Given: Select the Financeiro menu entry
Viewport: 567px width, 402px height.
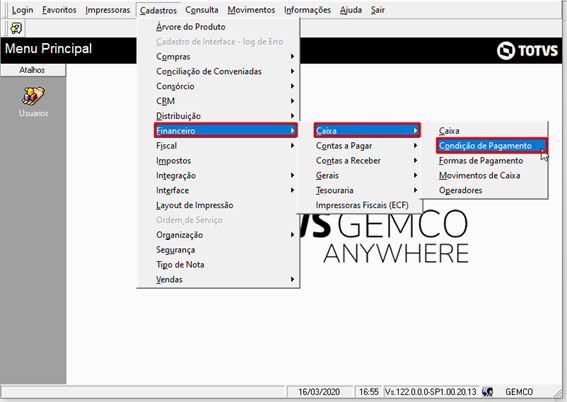Looking at the screenshot, I should coord(226,131).
